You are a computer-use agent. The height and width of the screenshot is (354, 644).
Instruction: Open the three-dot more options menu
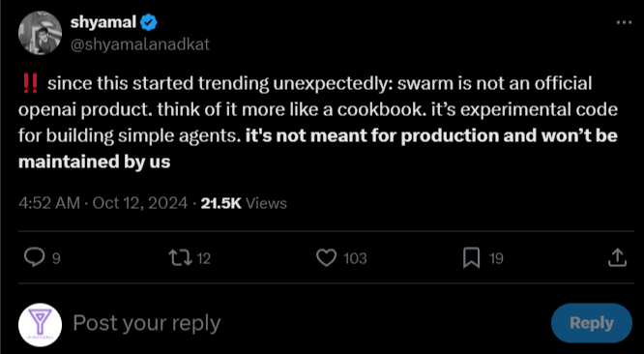[x=625, y=23]
